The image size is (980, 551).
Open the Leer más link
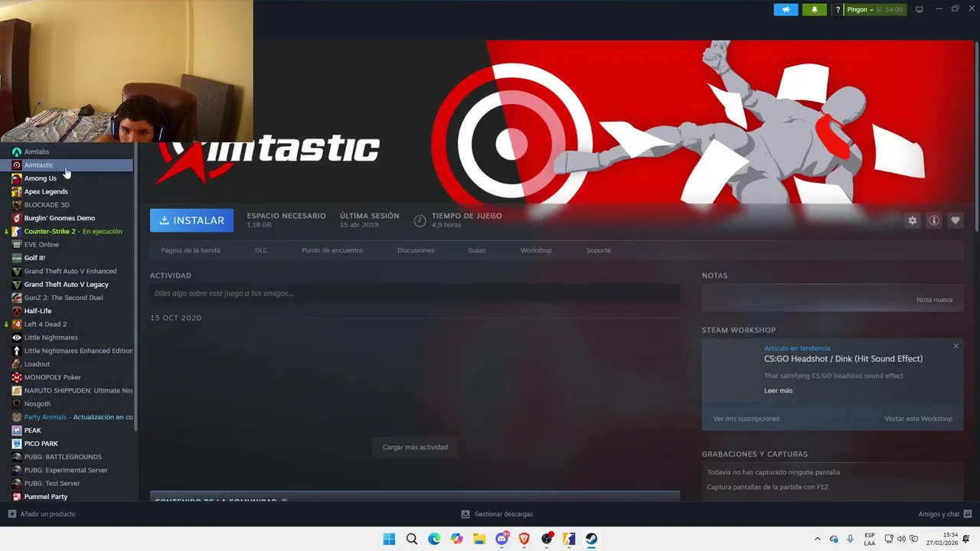(778, 390)
